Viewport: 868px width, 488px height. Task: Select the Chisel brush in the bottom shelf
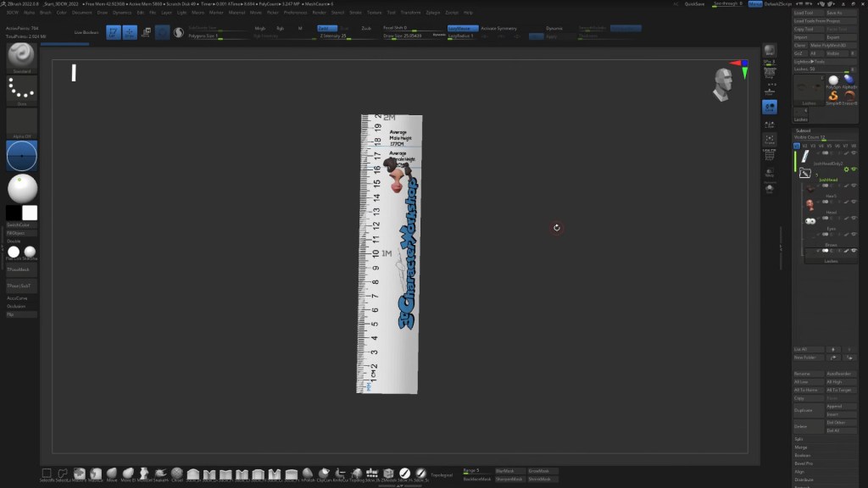pos(177,474)
